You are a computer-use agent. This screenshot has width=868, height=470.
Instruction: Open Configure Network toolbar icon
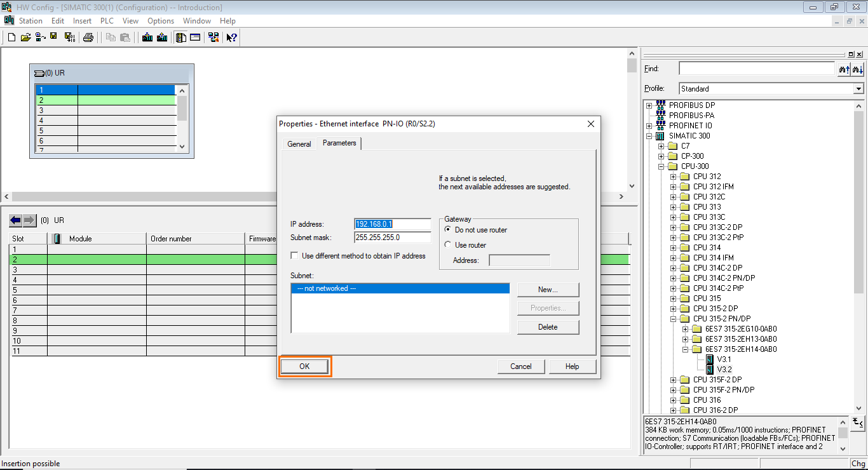(x=214, y=37)
